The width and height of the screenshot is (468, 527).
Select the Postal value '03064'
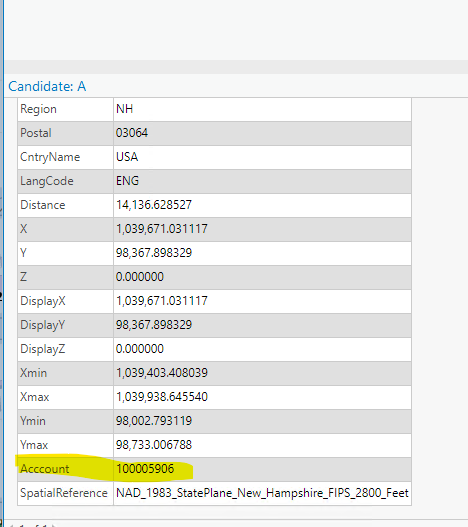(132, 133)
